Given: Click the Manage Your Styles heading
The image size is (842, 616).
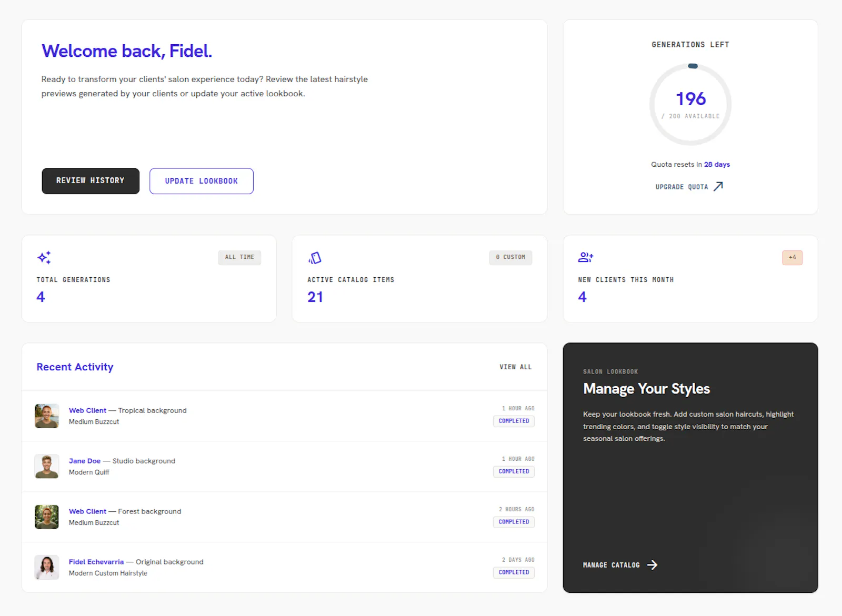Looking at the screenshot, I should (x=646, y=389).
